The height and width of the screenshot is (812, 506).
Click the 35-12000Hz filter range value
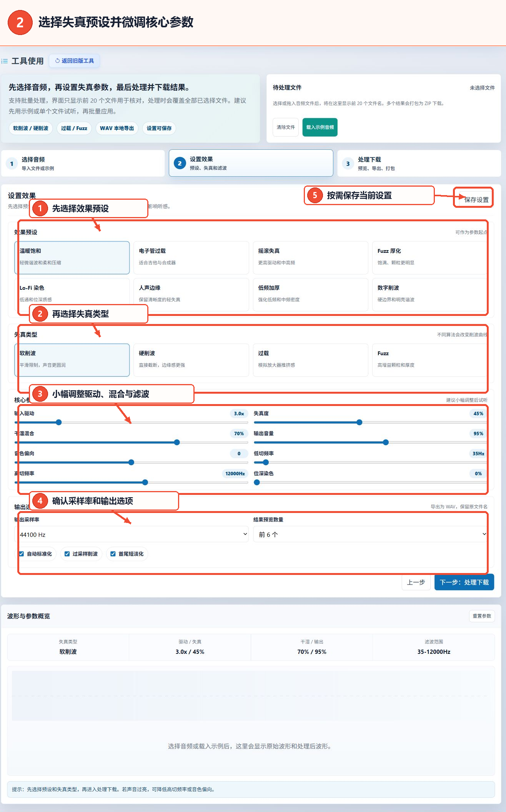[x=434, y=652]
